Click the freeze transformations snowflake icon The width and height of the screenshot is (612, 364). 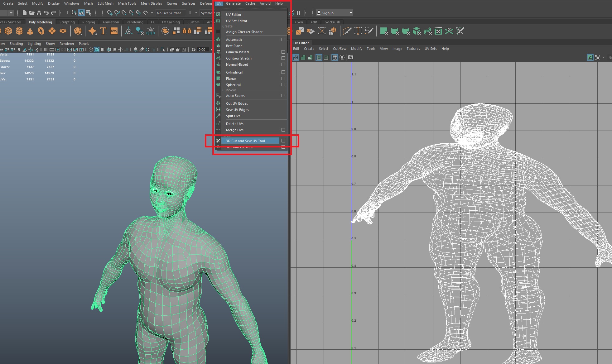click(x=151, y=31)
